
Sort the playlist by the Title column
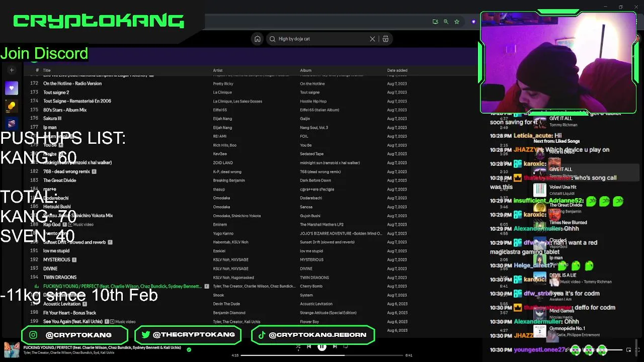[x=47, y=70]
